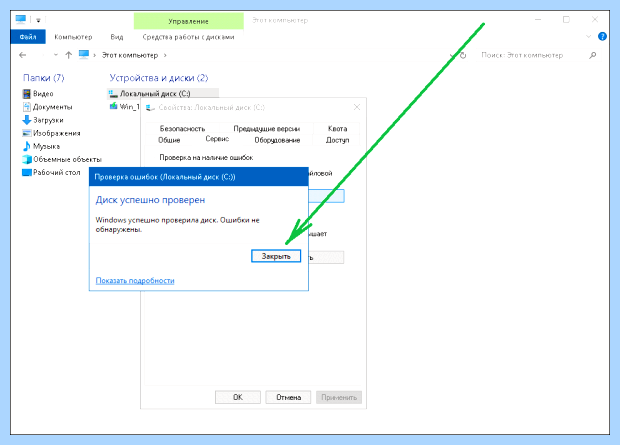Image resolution: width=620 pixels, height=445 pixels.
Task: Open the Доступ tab
Action: click(x=337, y=140)
